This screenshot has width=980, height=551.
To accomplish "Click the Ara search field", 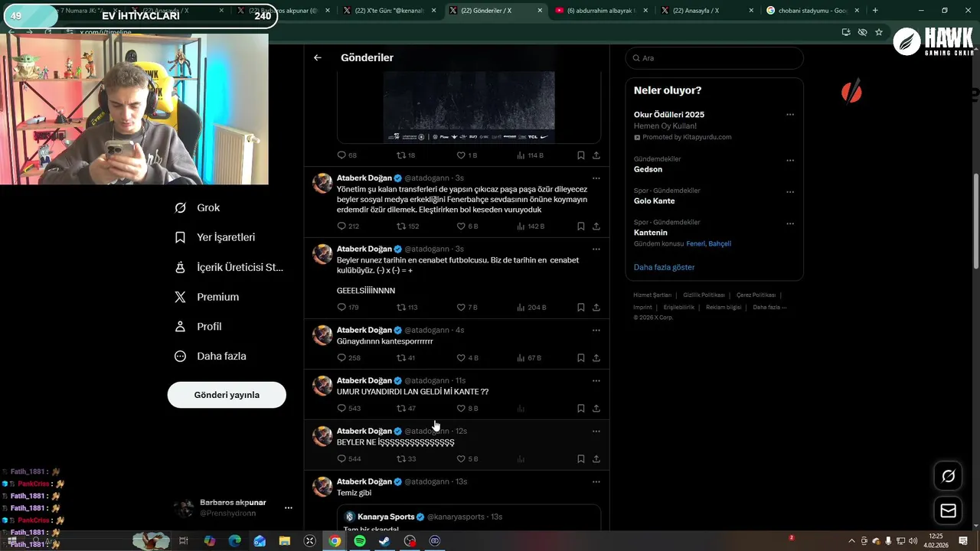I will (714, 58).
